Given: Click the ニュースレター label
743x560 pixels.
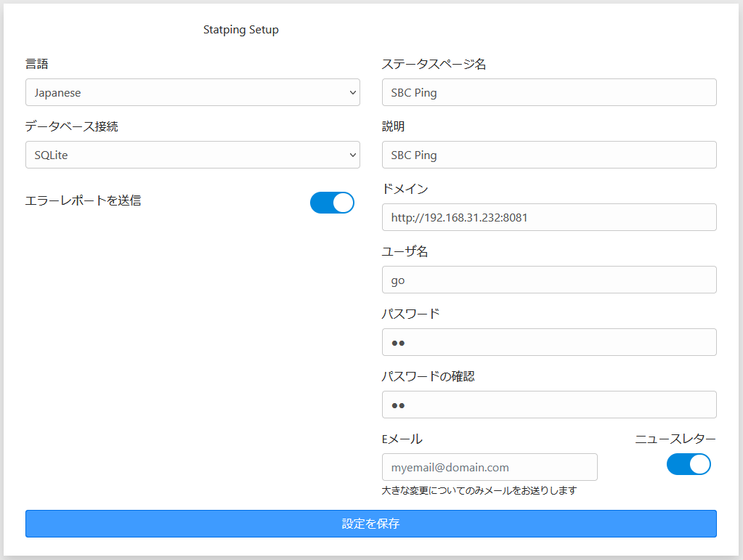Looking at the screenshot, I should [x=675, y=439].
